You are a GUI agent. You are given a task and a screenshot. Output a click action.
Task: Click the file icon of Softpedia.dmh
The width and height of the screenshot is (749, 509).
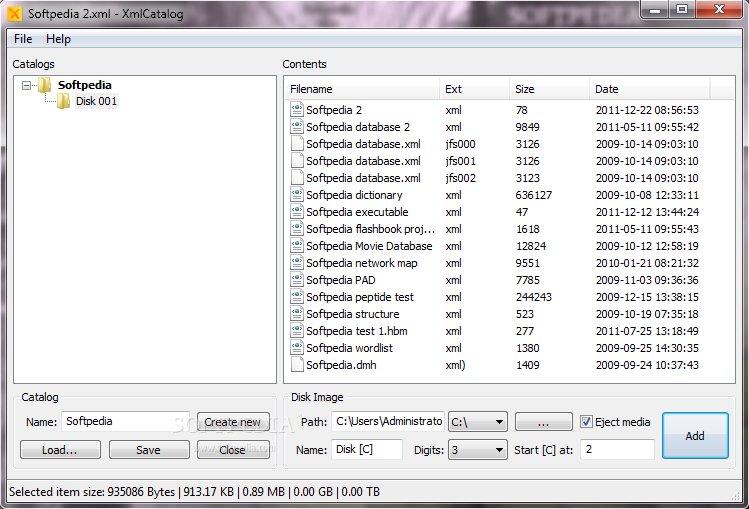(x=297, y=365)
